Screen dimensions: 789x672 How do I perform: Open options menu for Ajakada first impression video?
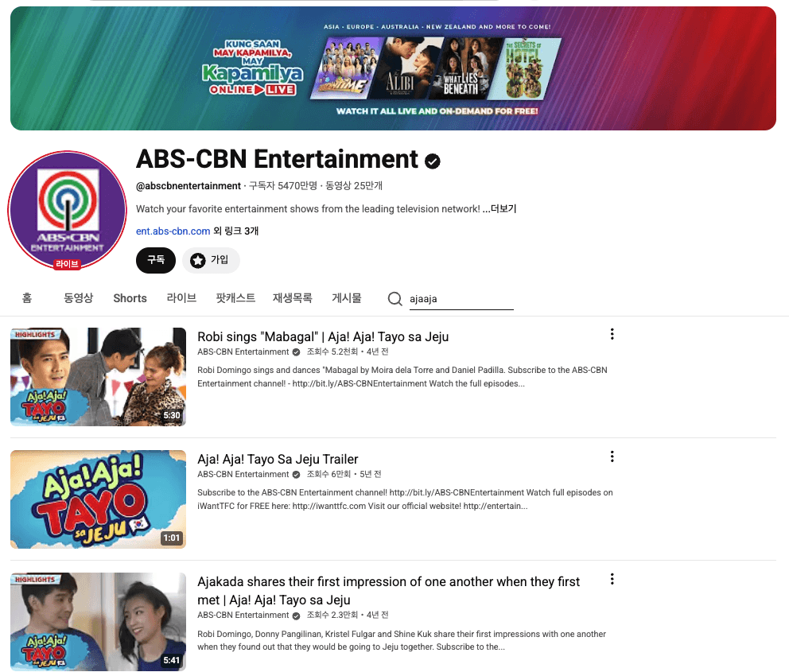[x=612, y=579]
